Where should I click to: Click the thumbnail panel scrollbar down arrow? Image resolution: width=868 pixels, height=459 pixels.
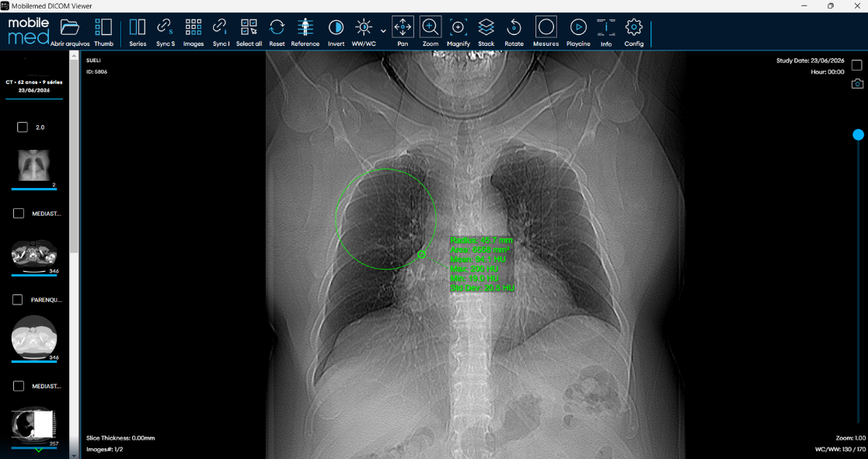pos(74,455)
